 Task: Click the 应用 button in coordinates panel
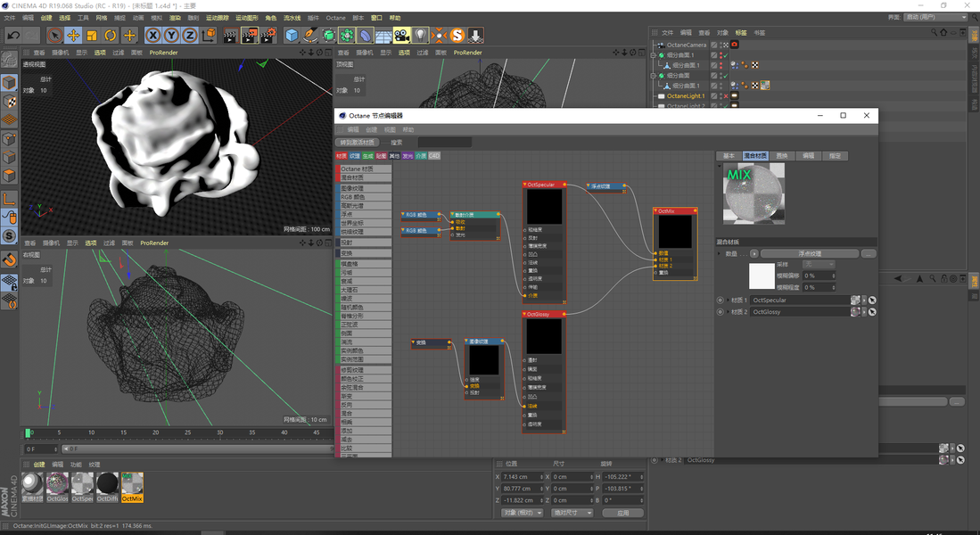(x=622, y=513)
